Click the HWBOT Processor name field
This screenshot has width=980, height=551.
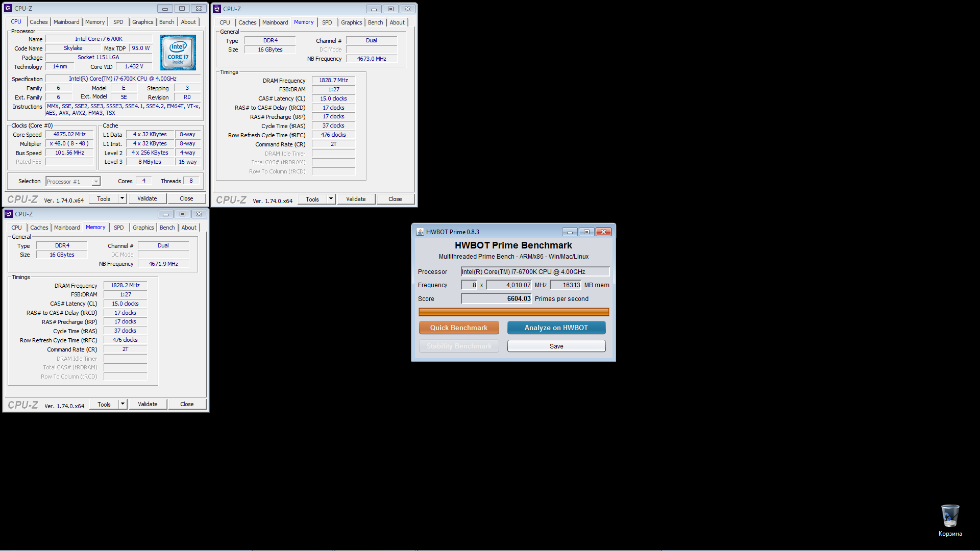pos(535,272)
